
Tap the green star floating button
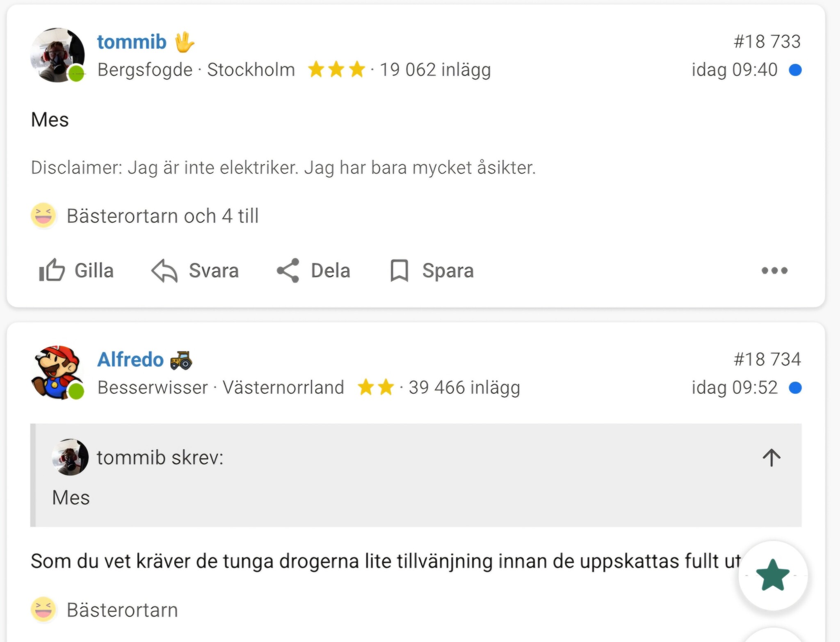pyautogui.click(x=773, y=575)
